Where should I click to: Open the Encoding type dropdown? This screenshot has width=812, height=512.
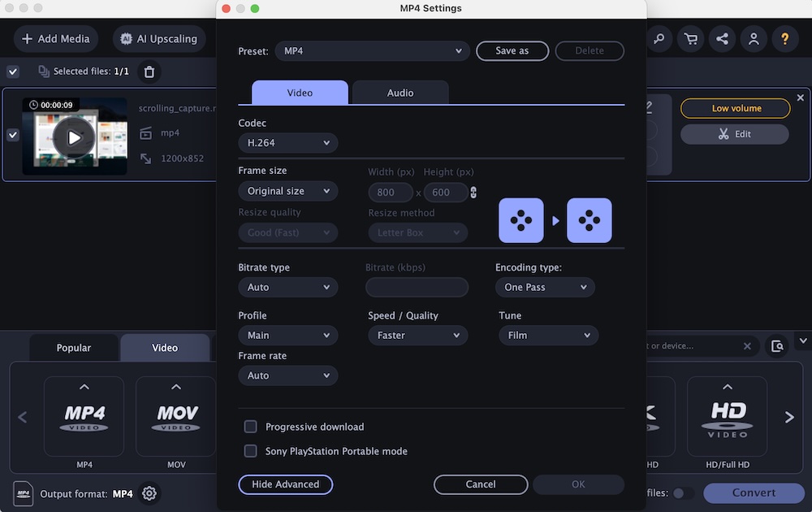pos(545,287)
